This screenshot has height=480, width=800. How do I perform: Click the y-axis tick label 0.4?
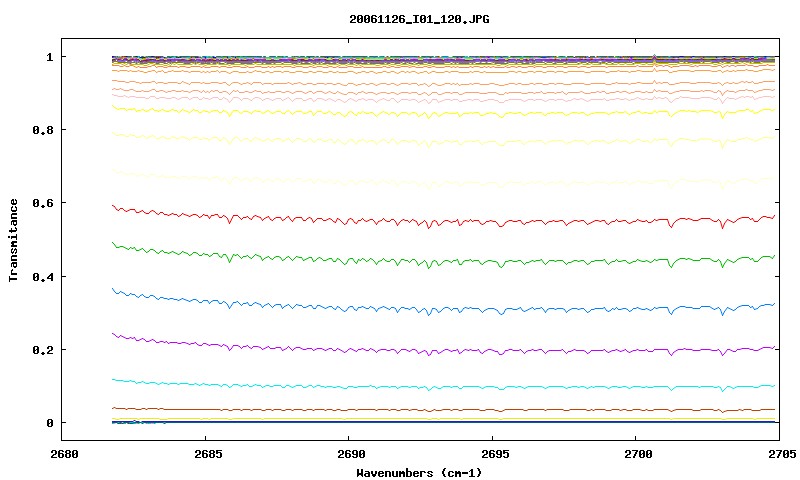point(43,276)
